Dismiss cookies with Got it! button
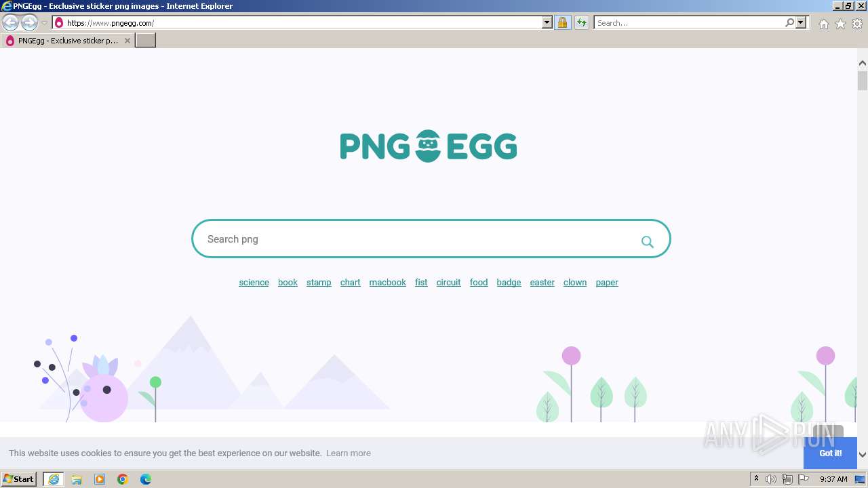Viewport: 868px width, 488px height. 830,453
